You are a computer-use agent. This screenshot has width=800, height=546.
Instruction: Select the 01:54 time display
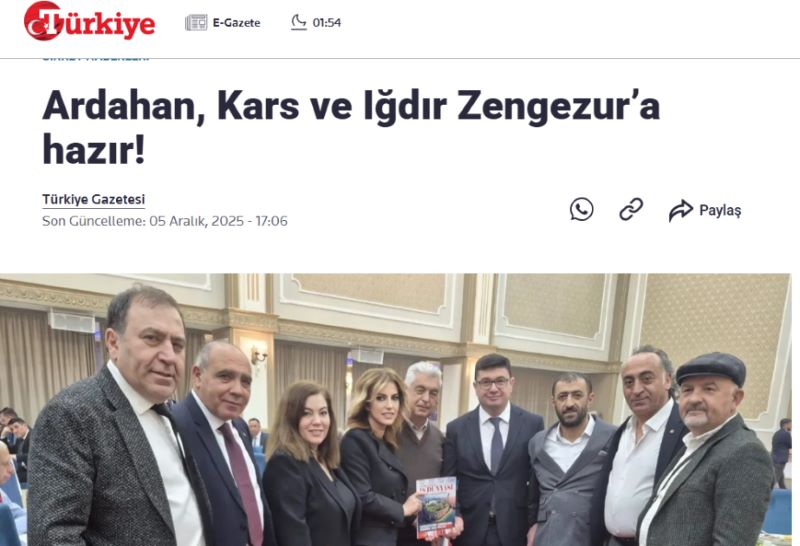327,23
